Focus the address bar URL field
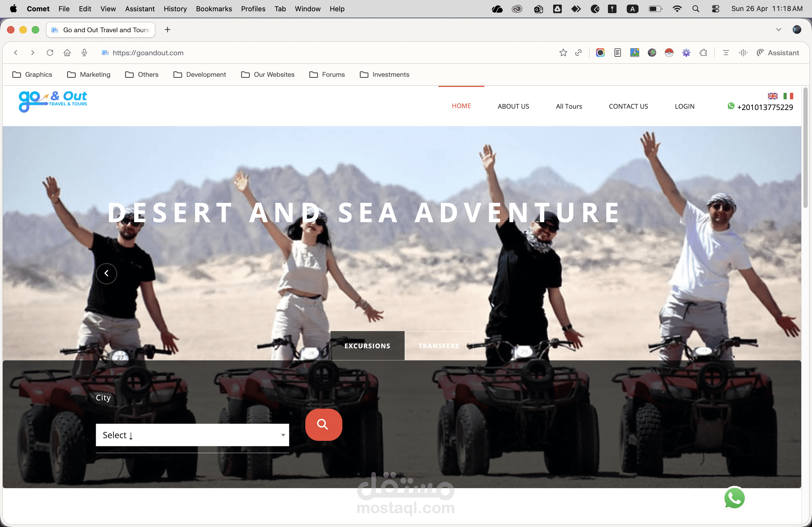 tap(148, 53)
